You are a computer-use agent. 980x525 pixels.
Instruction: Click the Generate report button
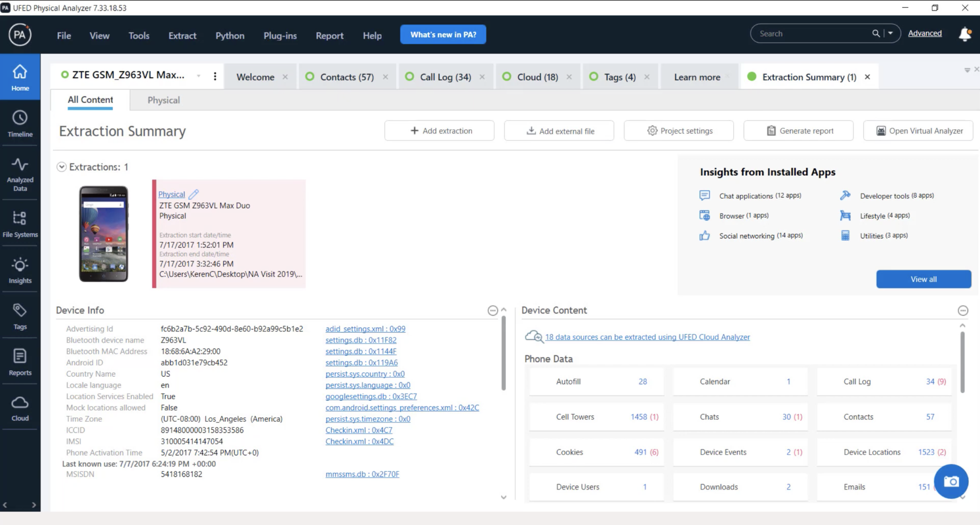click(798, 131)
